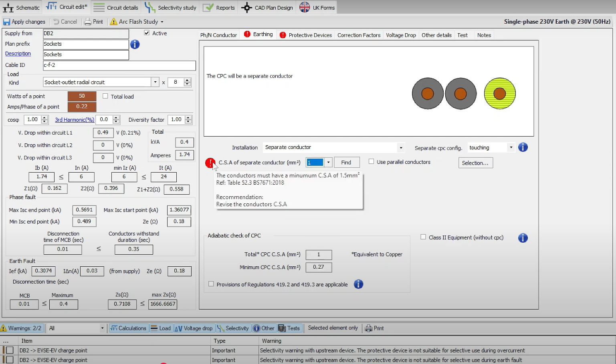This screenshot has width=616, height=364.
Task: Switch to the Test tab
Action: pos(463,35)
